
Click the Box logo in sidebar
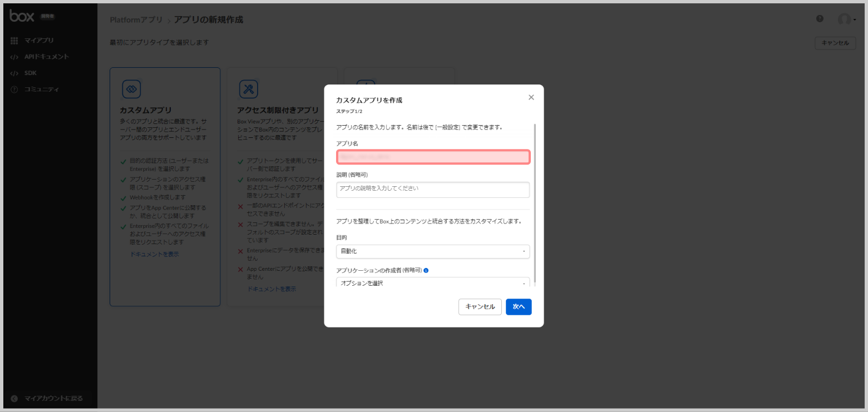(x=22, y=16)
